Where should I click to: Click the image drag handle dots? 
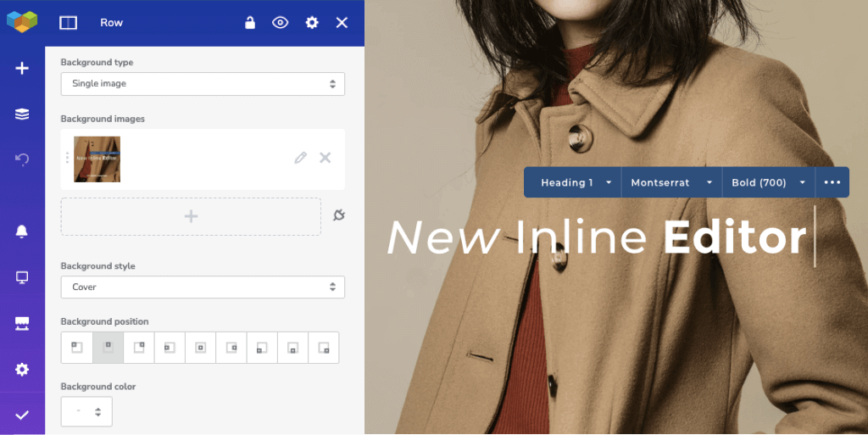67,158
